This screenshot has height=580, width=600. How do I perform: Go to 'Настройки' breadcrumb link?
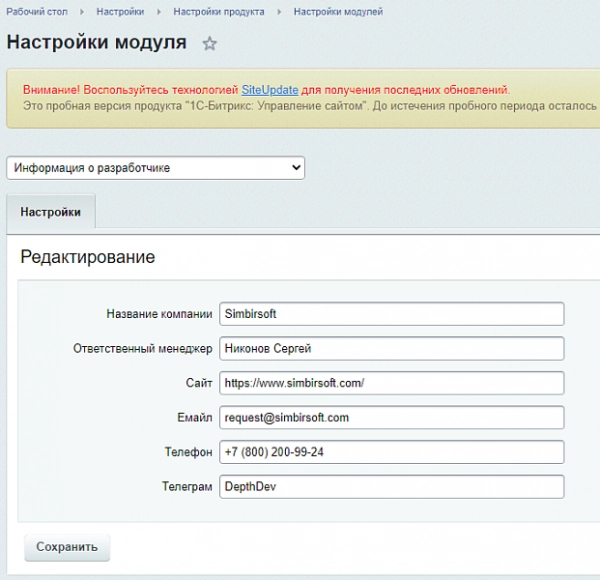120,12
